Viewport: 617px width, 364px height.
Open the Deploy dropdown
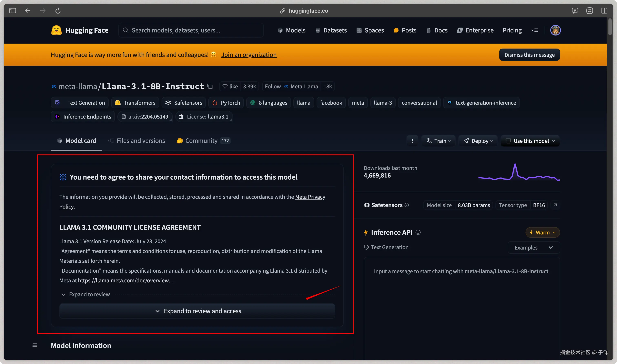point(478,141)
